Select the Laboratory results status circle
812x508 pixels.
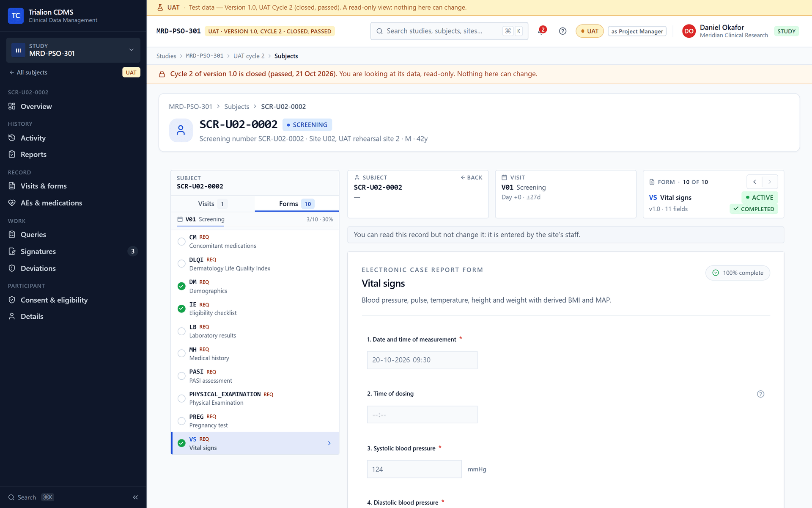[x=181, y=331]
